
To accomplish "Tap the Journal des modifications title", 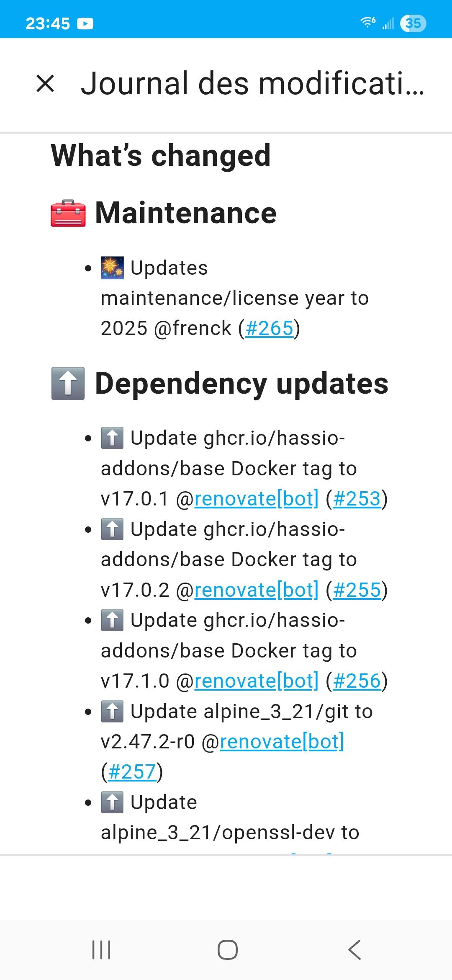I will click(252, 83).
